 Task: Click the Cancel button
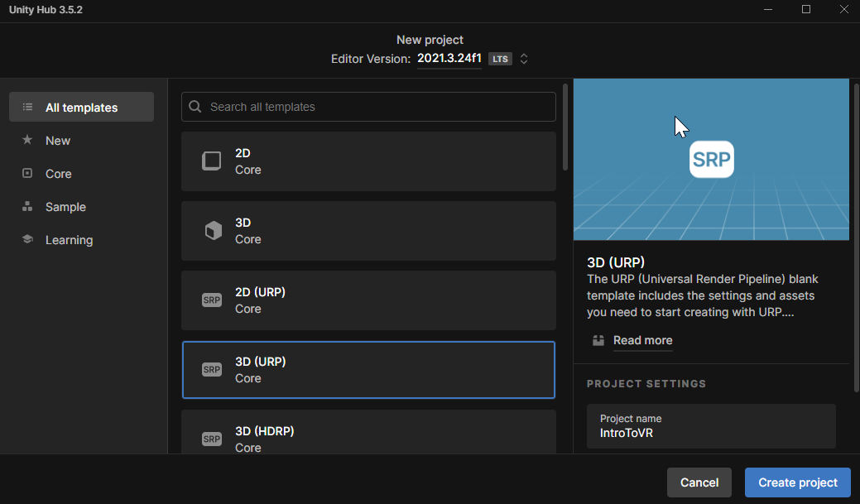(x=699, y=482)
